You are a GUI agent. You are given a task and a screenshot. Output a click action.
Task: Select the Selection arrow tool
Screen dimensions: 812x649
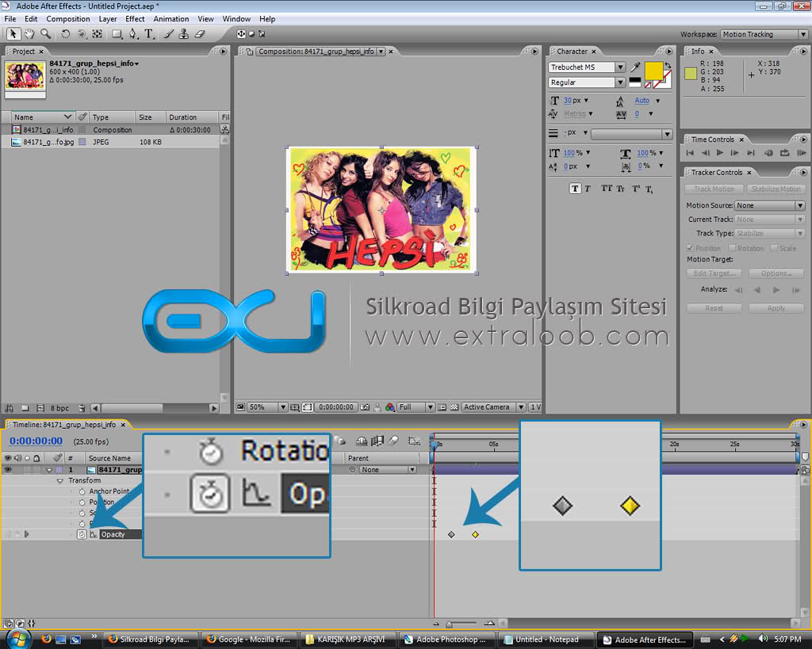[x=13, y=34]
